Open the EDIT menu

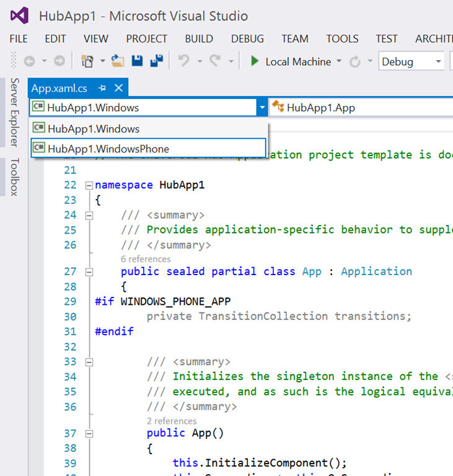point(55,39)
